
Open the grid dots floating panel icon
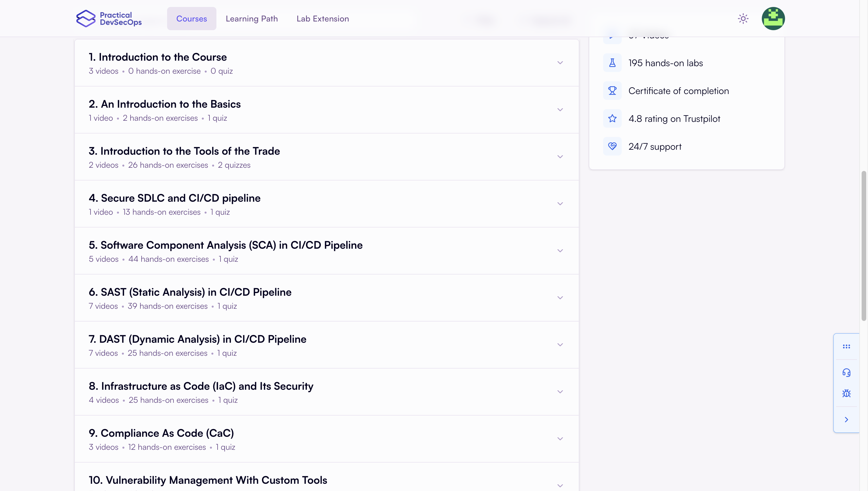pos(846,346)
